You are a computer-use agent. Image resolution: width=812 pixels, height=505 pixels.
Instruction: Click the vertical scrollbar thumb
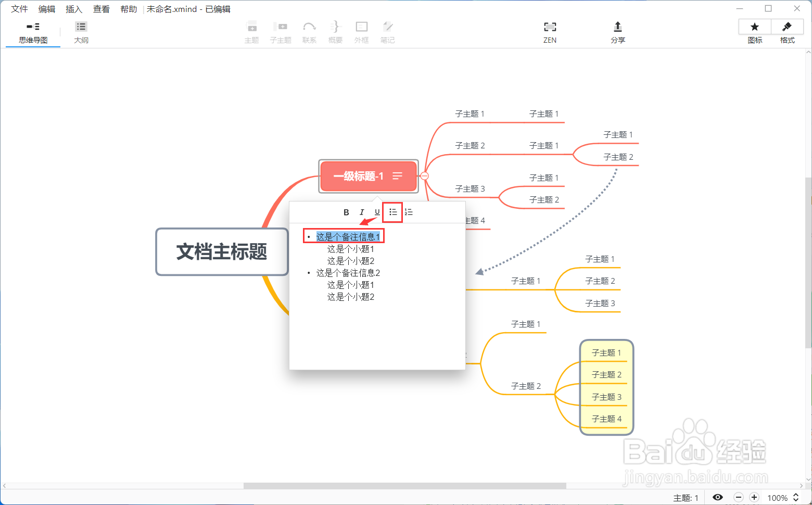(808, 263)
